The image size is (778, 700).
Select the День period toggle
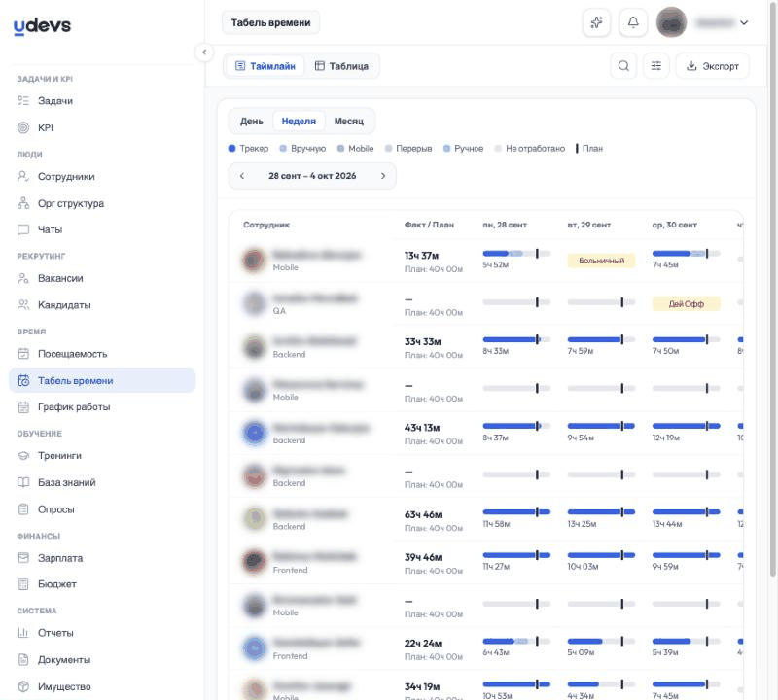click(x=252, y=122)
